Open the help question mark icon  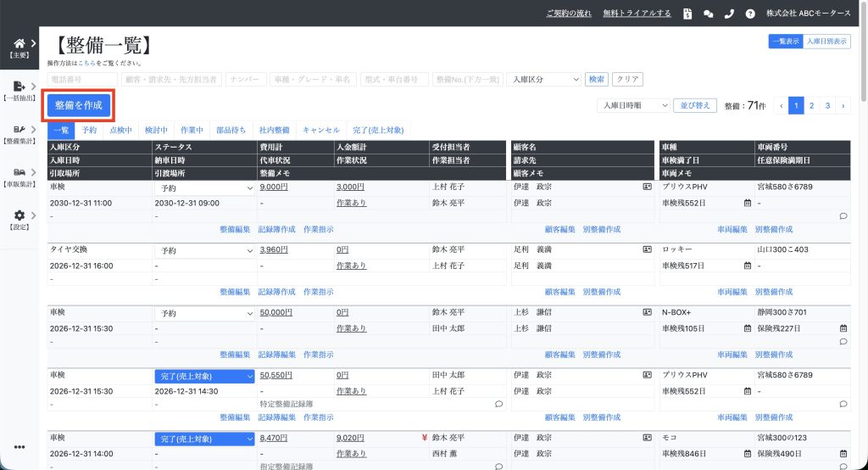(750, 14)
